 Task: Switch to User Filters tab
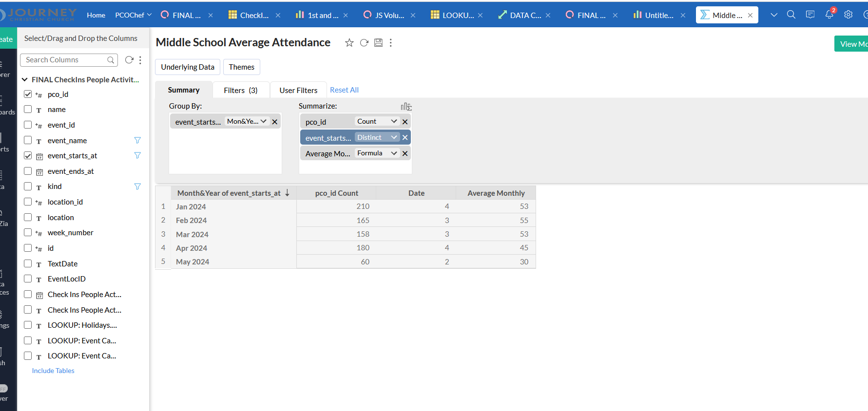298,91
